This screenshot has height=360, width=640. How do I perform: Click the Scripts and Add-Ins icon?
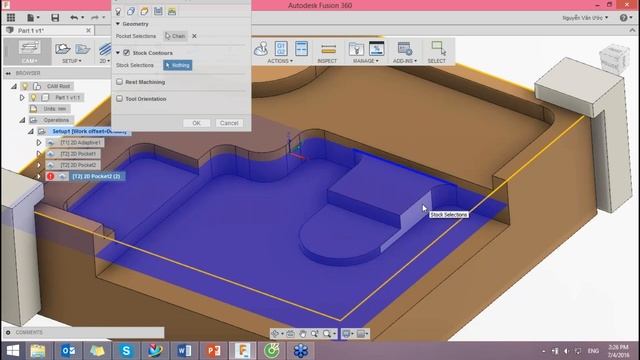(x=405, y=49)
